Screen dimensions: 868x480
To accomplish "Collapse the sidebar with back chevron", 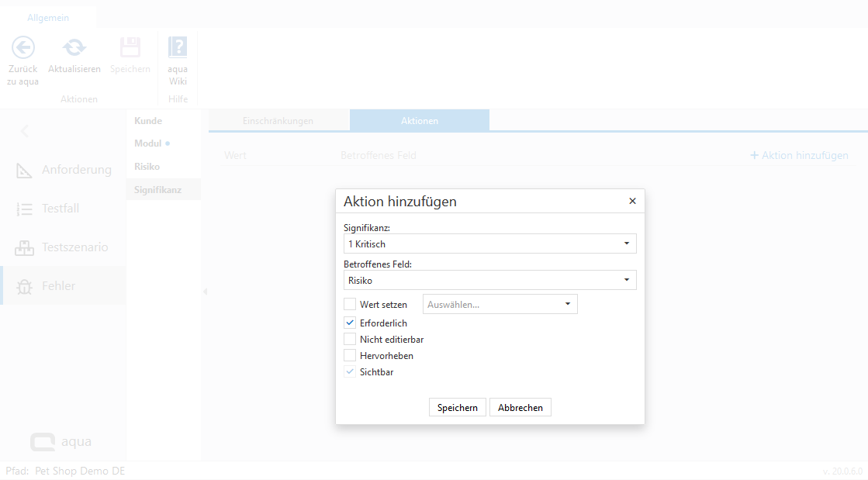I will click(24, 131).
